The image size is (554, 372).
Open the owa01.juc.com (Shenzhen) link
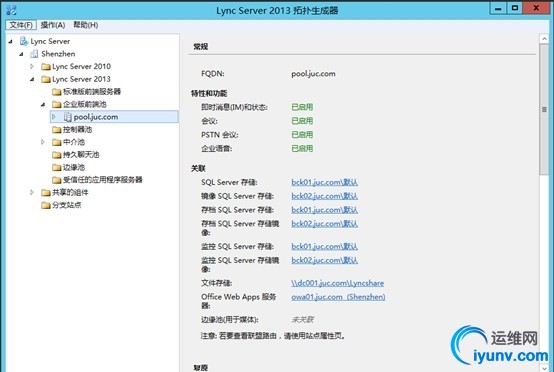[338, 297]
